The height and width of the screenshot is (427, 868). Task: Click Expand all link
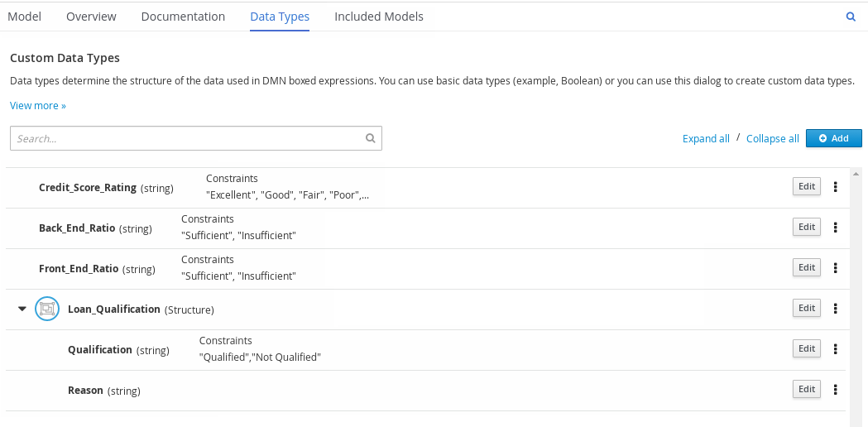706,139
